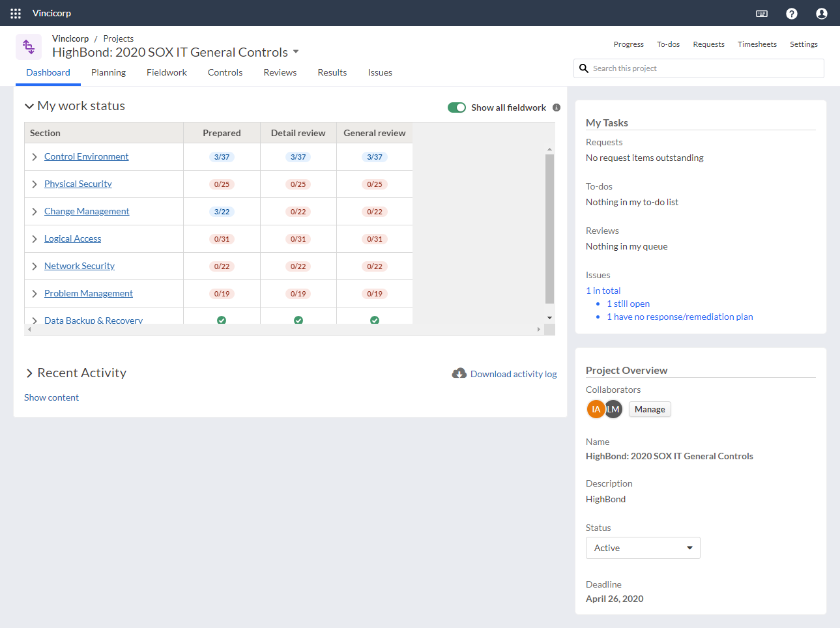Screen dimensions: 840x628
Task: Click the 1 in total issues link
Action: [603, 291]
